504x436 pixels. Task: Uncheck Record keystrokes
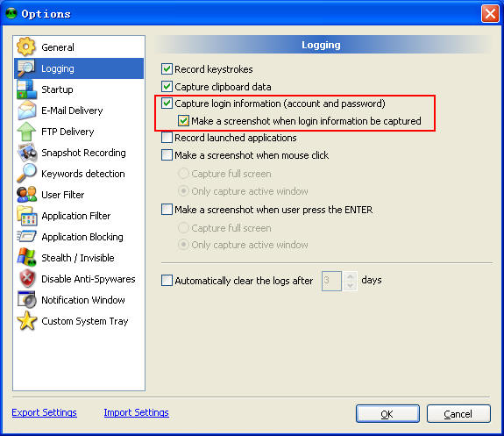point(167,68)
